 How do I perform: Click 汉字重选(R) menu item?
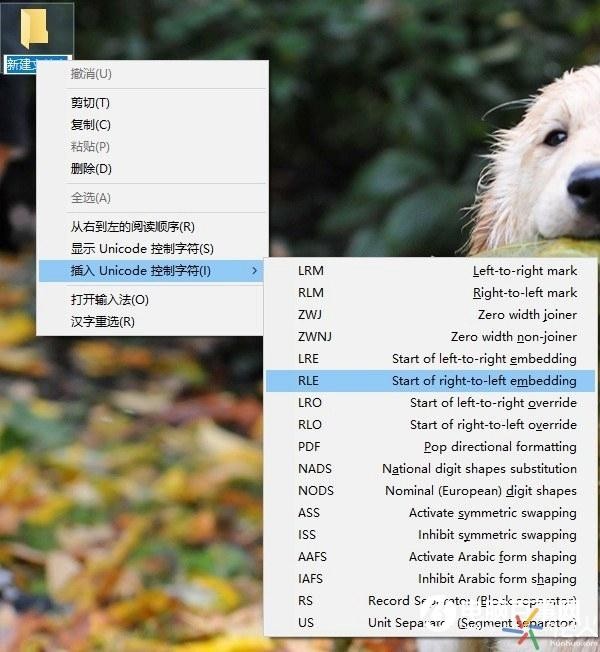102,322
